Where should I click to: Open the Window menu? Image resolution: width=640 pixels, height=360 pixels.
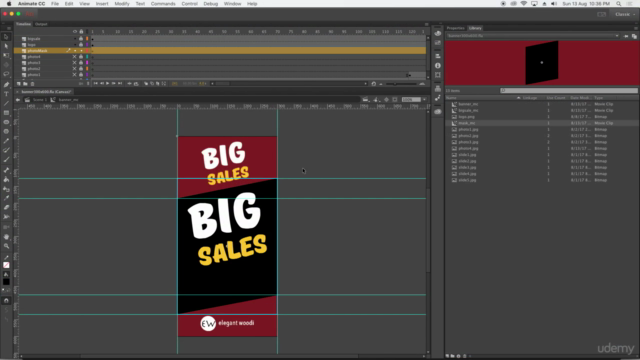point(232,4)
